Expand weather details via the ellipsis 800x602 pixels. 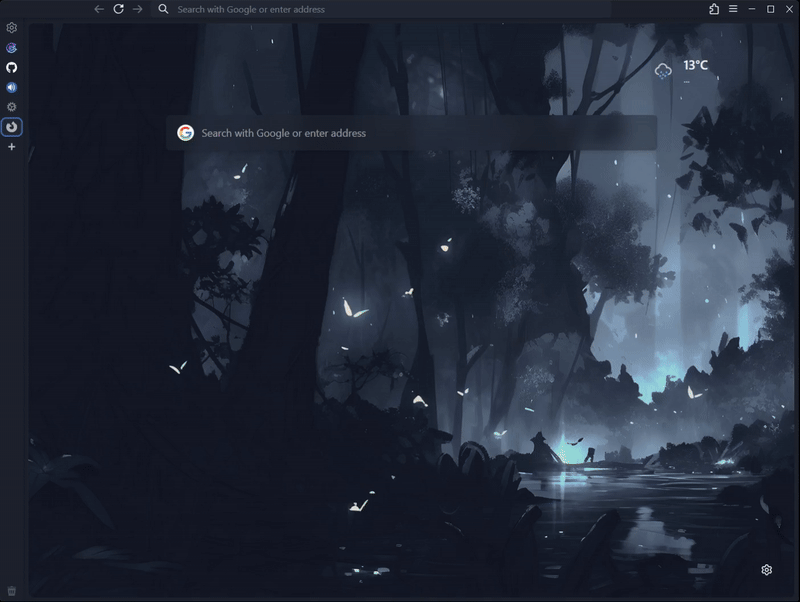pyautogui.click(x=686, y=81)
